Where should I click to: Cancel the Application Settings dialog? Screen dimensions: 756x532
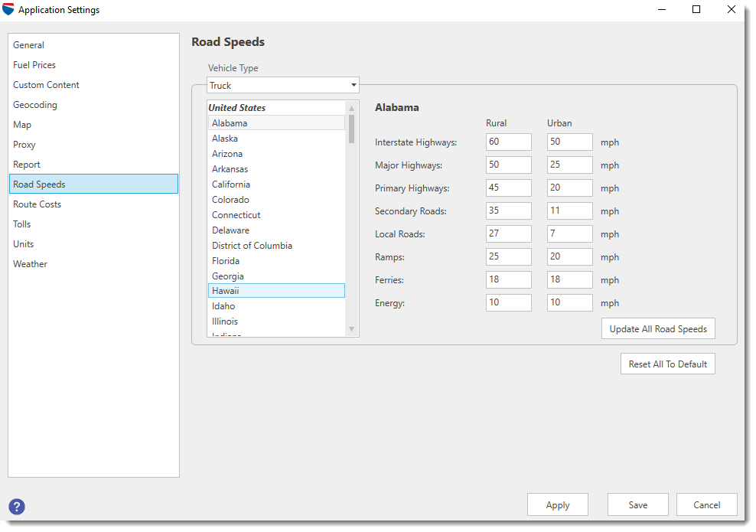tap(706, 505)
